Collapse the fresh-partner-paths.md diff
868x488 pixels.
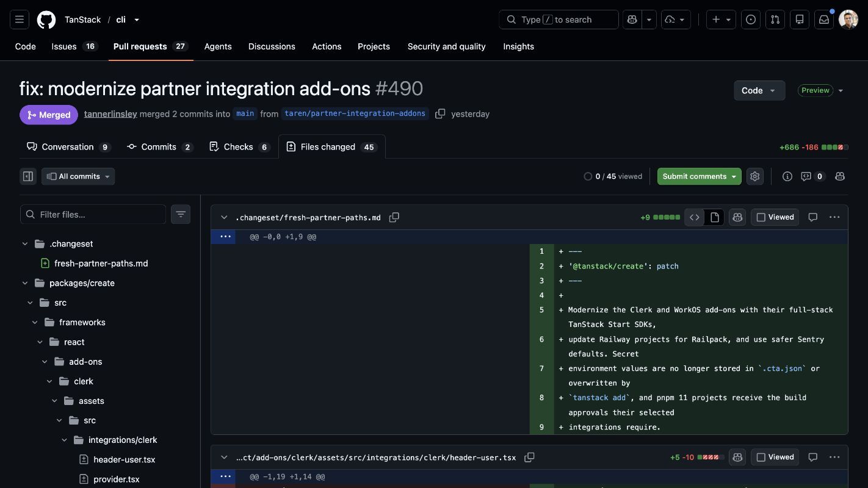coord(224,217)
